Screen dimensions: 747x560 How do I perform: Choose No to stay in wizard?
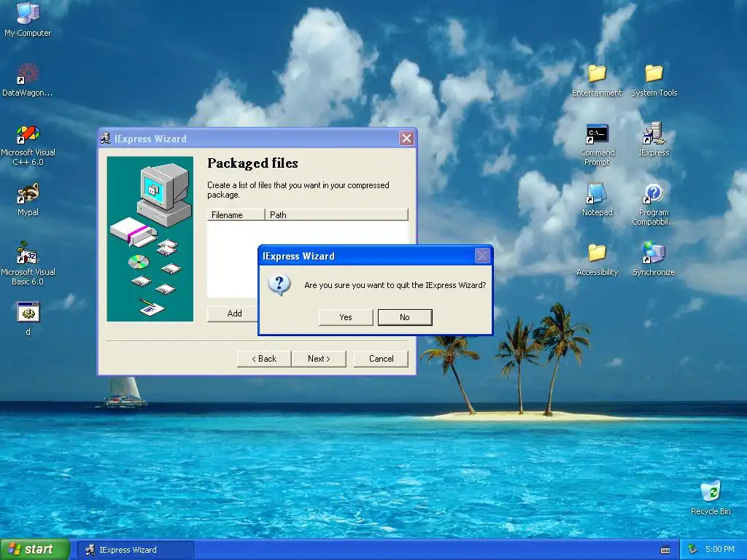point(405,317)
